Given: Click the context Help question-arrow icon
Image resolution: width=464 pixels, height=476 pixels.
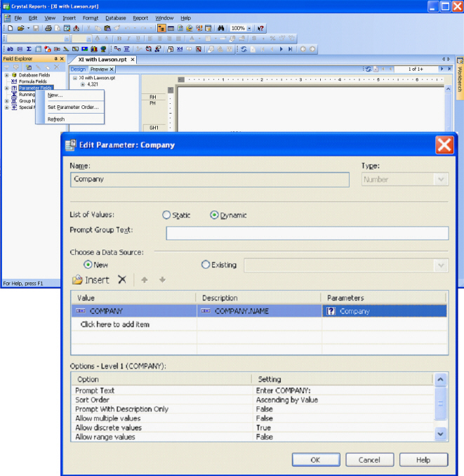Looking at the screenshot, I should coord(260,28).
